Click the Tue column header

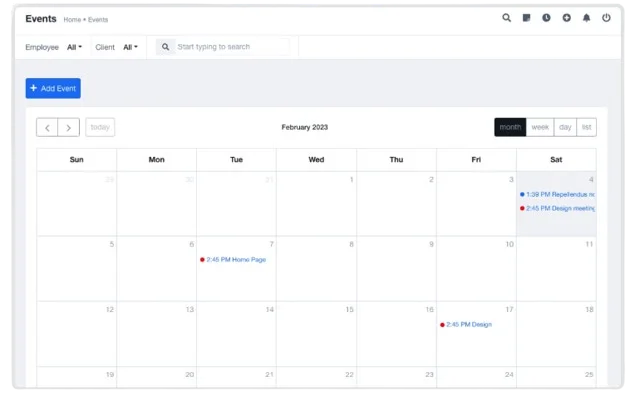click(x=236, y=160)
